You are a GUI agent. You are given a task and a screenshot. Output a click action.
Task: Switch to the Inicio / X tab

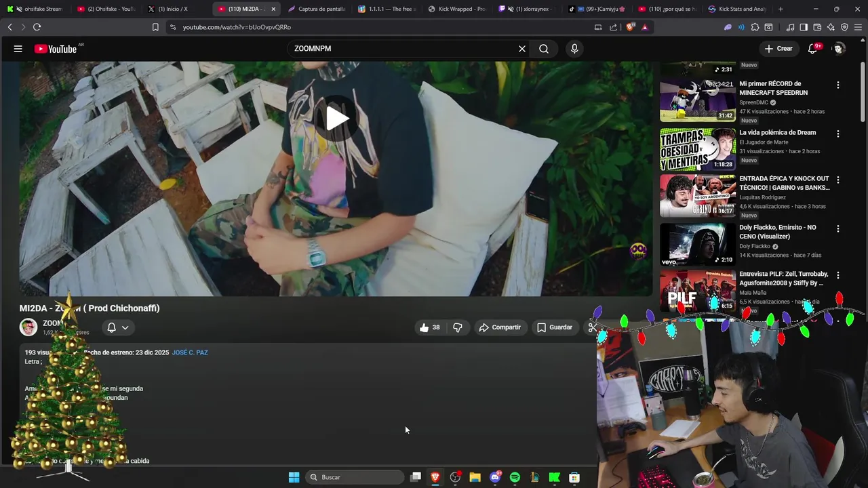(x=175, y=9)
